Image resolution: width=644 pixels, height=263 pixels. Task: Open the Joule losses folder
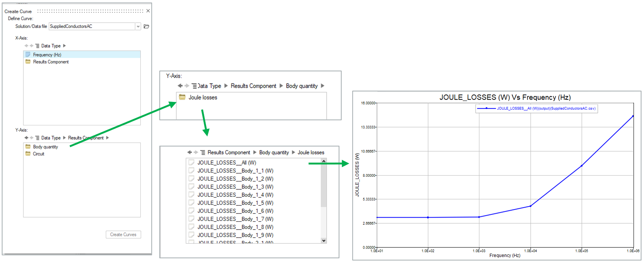(203, 97)
